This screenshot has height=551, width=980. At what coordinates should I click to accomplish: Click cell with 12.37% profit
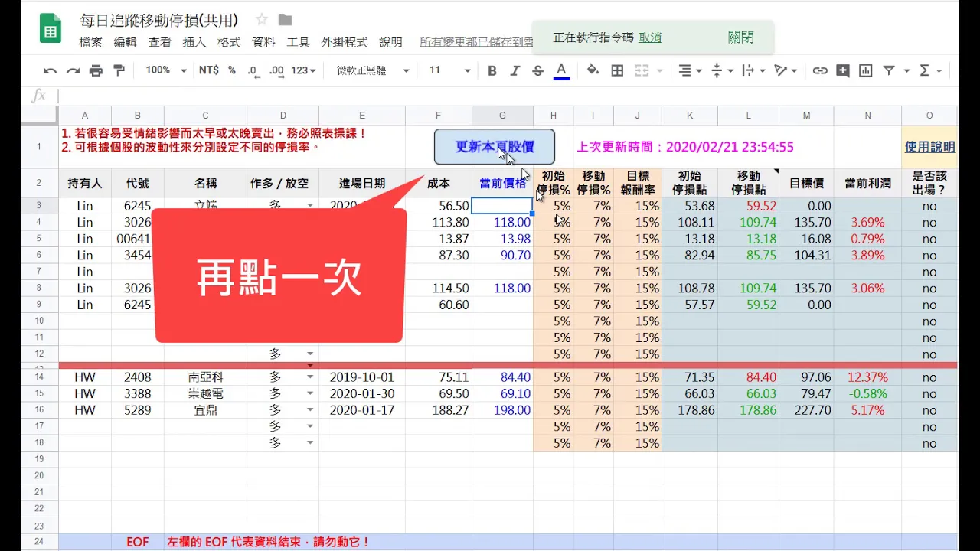click(867, 377)
